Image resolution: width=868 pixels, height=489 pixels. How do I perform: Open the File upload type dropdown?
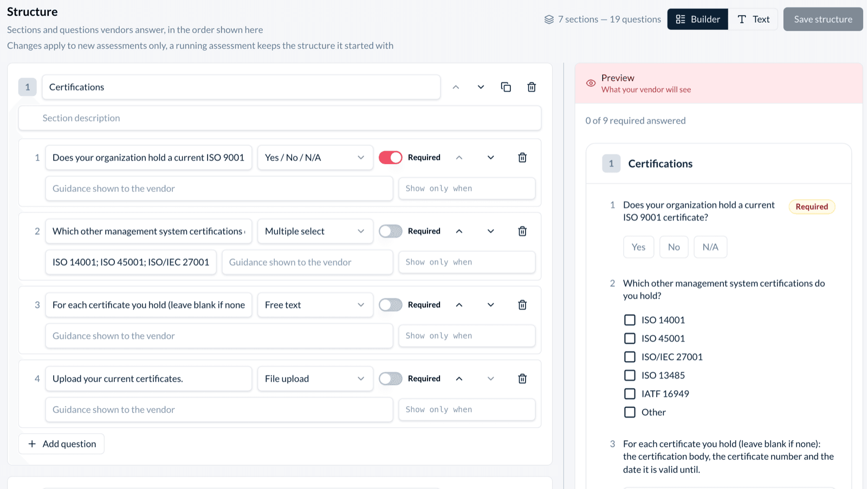click(315, 379)
